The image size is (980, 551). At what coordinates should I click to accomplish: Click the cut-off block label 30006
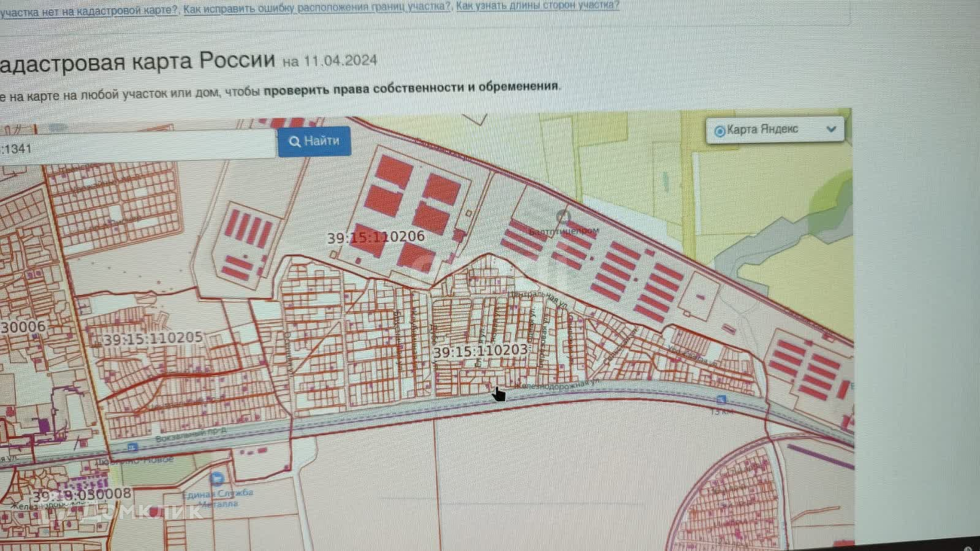[23, 327]
